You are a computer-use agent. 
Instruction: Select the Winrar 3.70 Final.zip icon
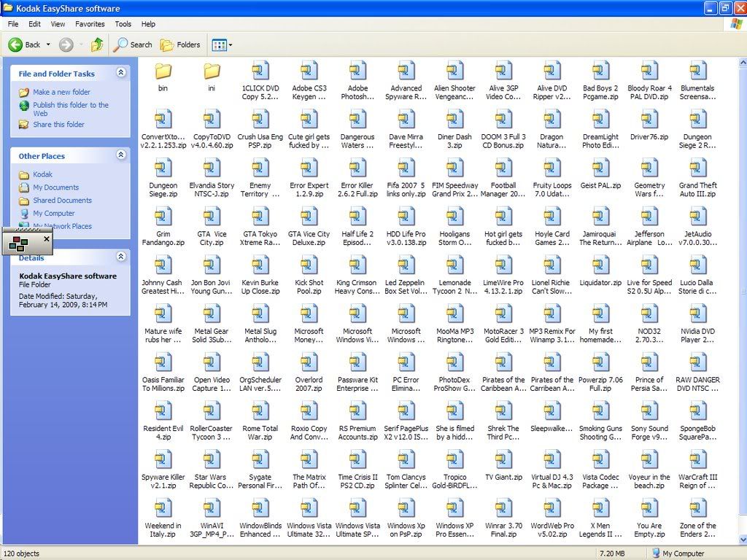tap(503, 508)
